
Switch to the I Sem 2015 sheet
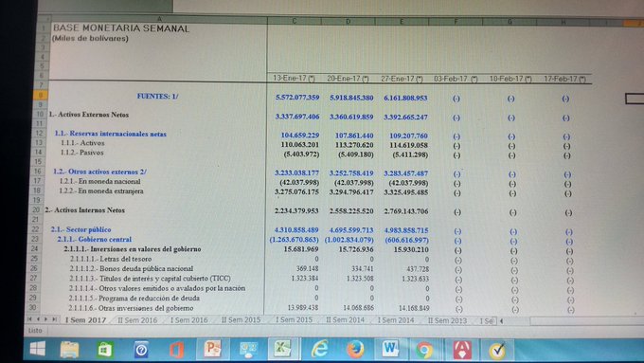(295, 319)
